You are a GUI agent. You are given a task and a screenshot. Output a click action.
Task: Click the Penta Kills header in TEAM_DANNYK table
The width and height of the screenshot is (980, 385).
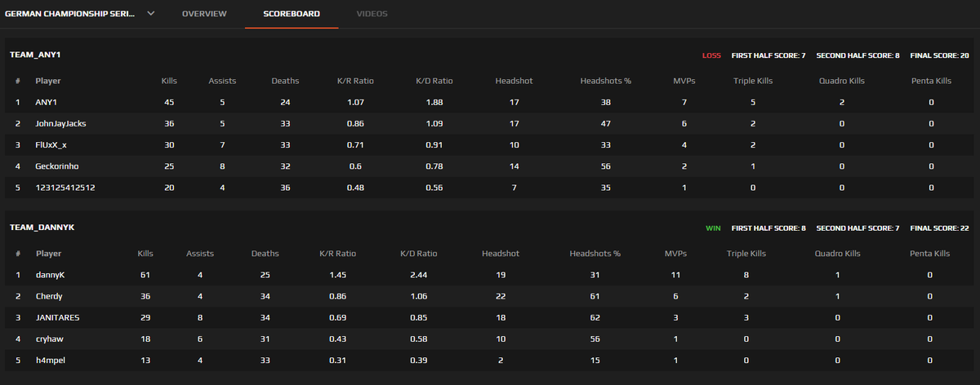[929, 254]
